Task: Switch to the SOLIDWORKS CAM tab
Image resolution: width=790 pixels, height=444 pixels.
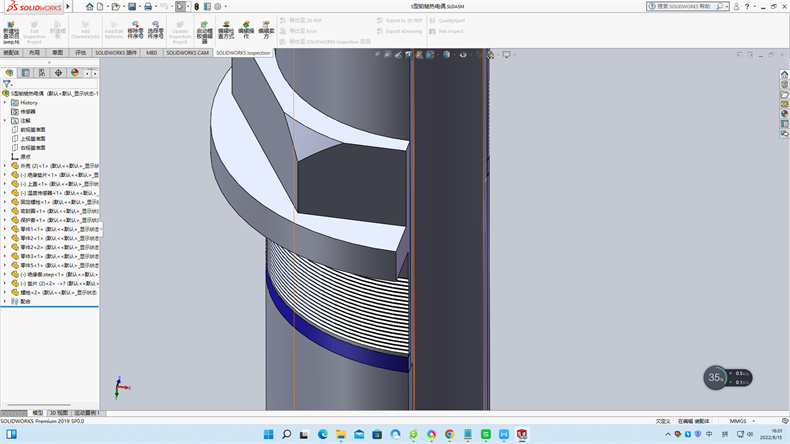Action: pos(188,53)
